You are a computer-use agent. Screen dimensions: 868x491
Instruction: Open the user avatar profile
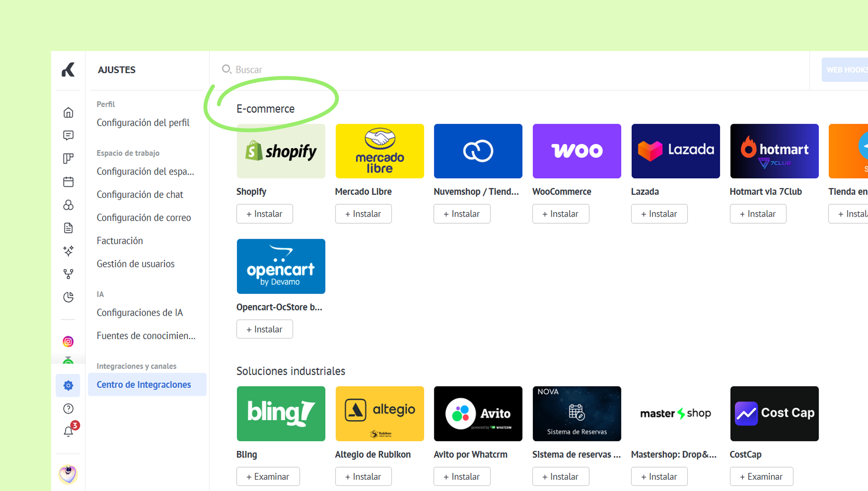tap(68, 474)
